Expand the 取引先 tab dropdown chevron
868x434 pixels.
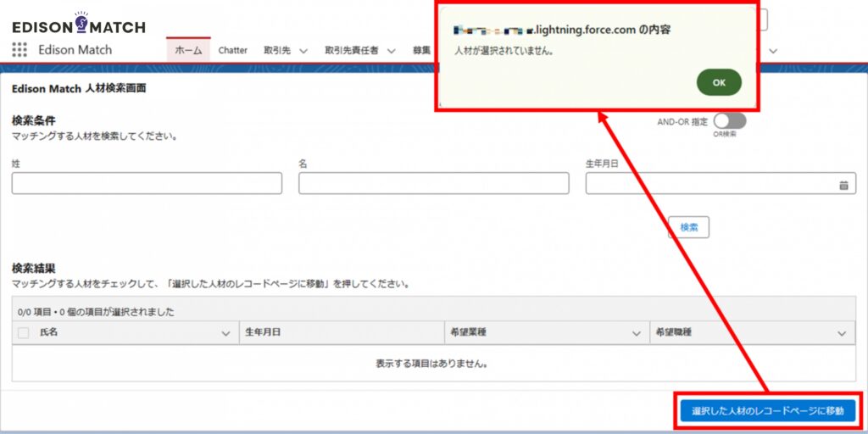303,51
